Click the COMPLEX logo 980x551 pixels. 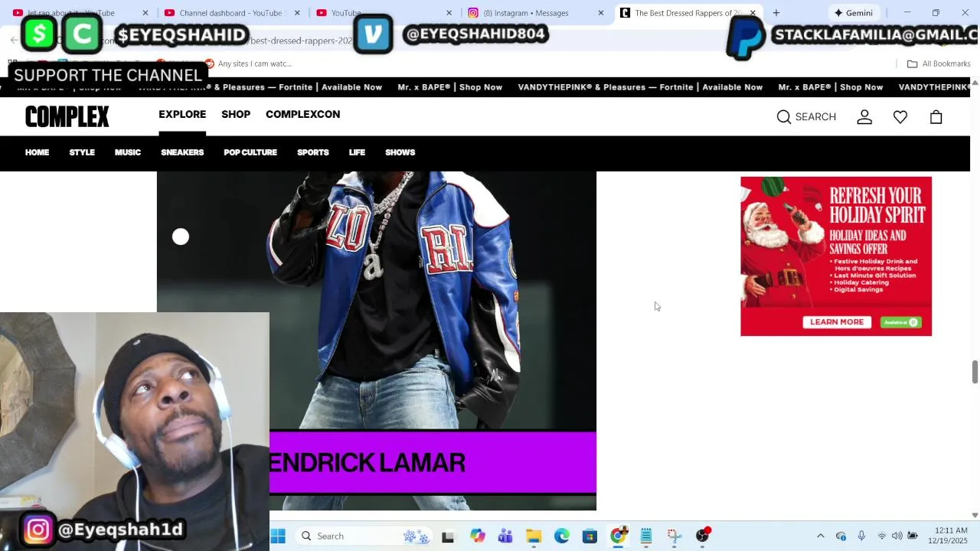click(67, 116)
